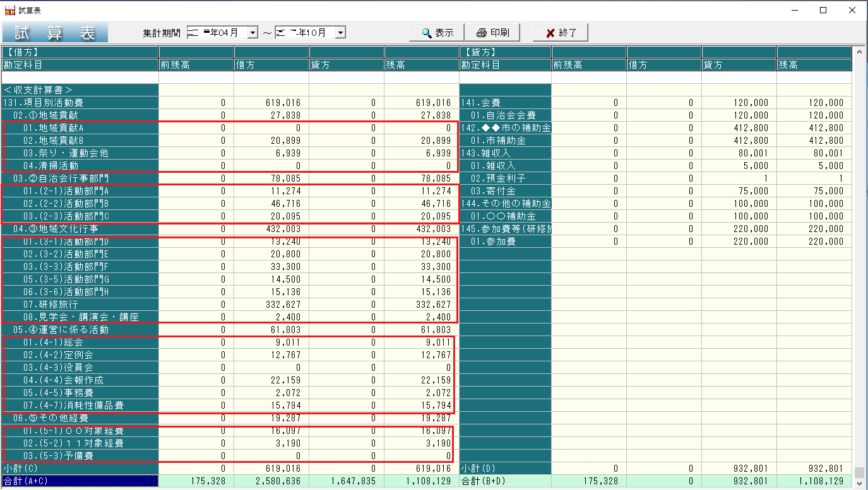Select the starting period combo box field
Viewport: 868px width, 490px height.
(x=215, y=32)
